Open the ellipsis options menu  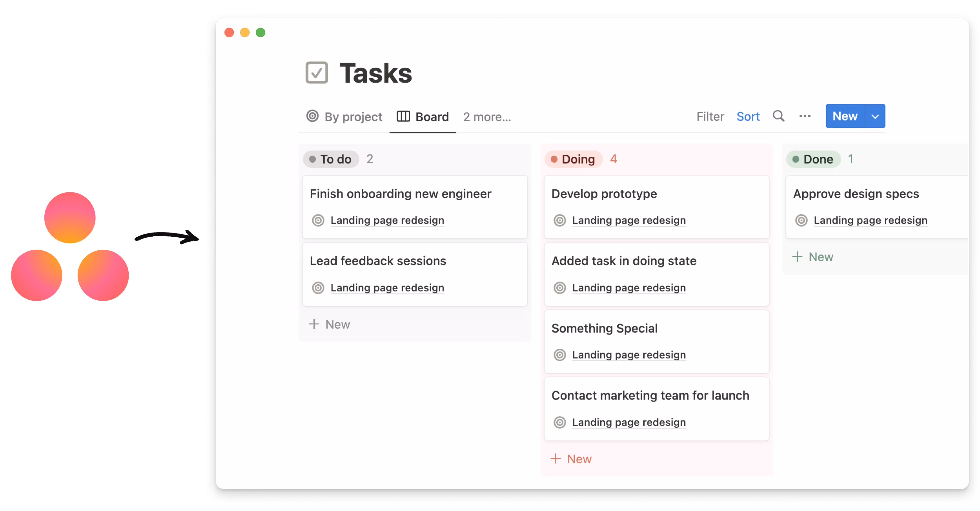pos(805,116)
